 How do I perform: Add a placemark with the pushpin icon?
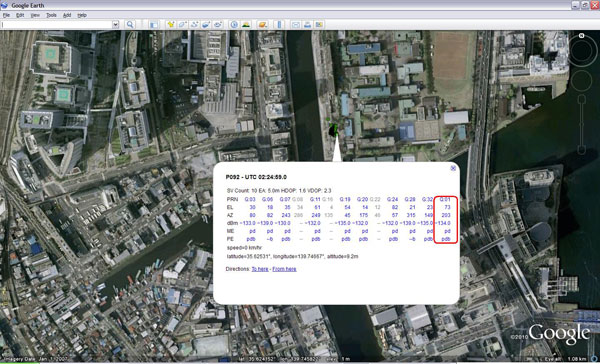(x=171, y=24)
